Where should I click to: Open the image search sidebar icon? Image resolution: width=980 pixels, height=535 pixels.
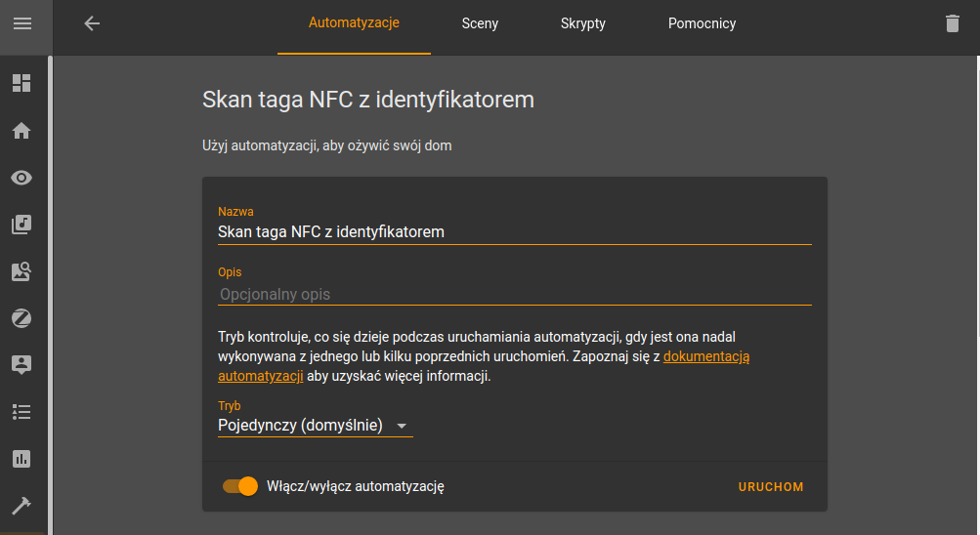click(x=21, y=271)
